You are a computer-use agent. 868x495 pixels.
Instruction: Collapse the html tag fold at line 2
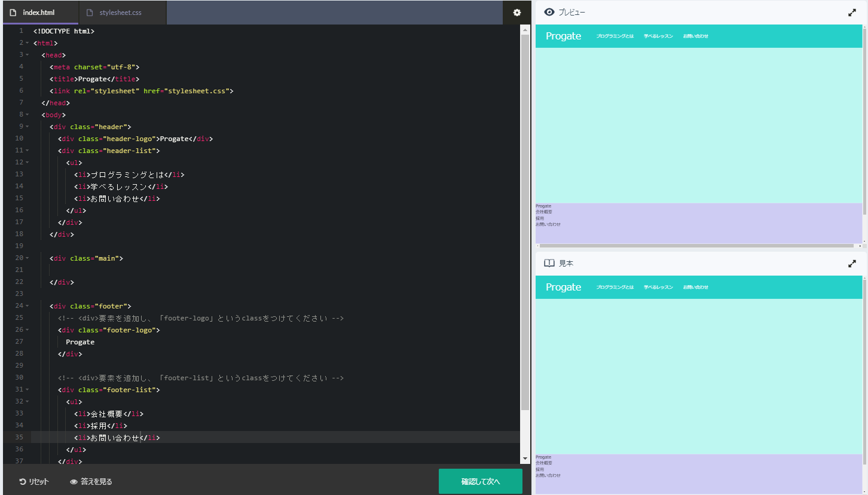(27, 43)
